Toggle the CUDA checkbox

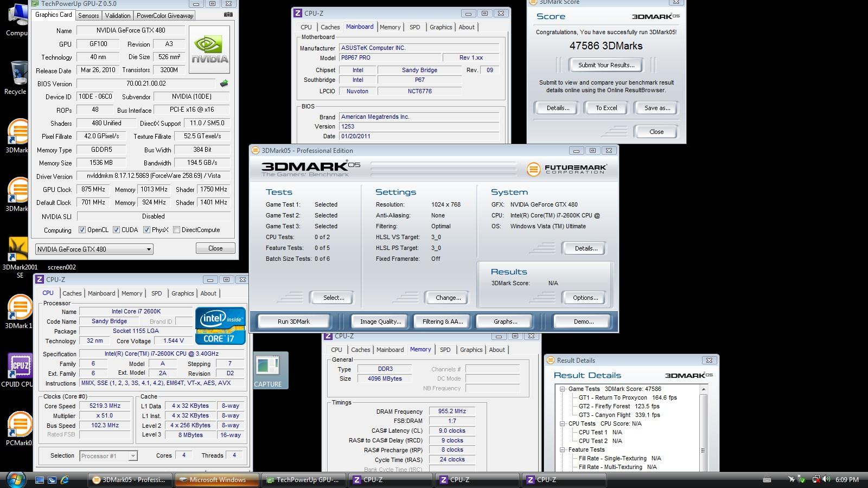(x=116, y=230)
